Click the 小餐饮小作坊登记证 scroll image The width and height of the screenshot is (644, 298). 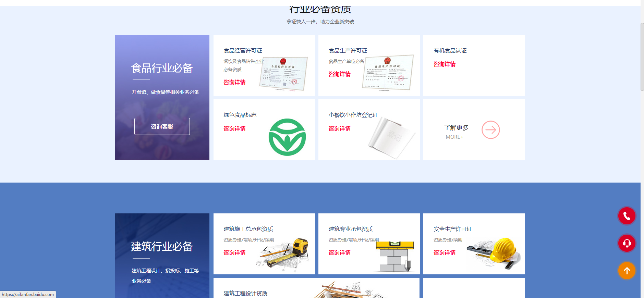click(x=391, y=138)
